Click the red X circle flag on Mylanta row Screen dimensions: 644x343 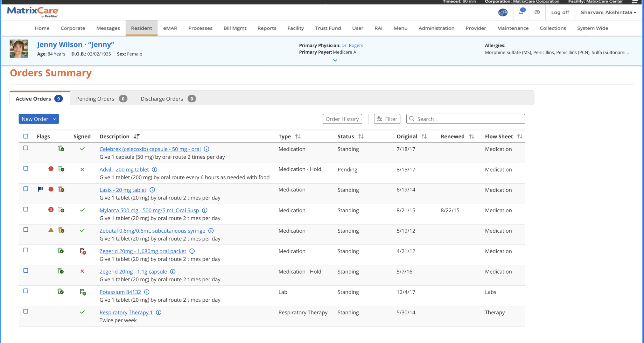[x=51, y=209]
